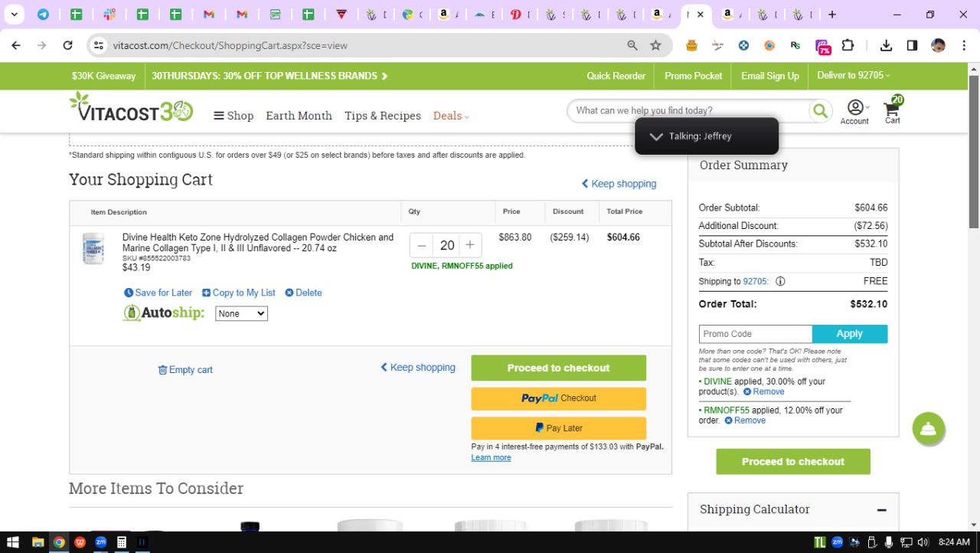This screenshot has width=980, height=553.
Task: Open the Chrome profile avatar
Action: pos(938,45)
